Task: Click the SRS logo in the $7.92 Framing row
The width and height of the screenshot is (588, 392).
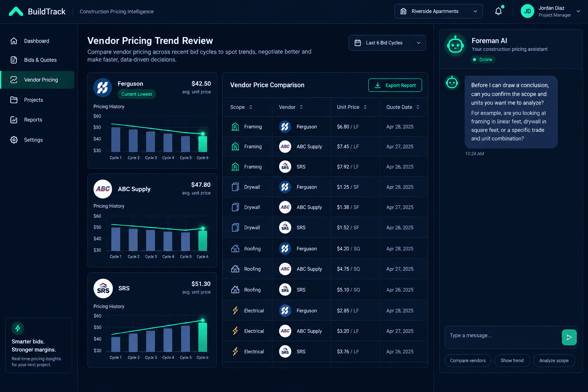Action: tap(285, 167)
